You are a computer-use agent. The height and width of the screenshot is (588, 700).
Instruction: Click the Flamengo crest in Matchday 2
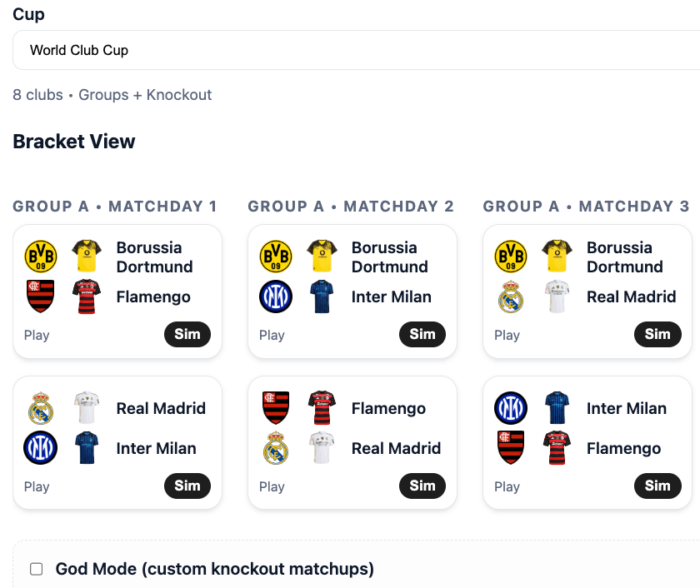click(276, 408)
